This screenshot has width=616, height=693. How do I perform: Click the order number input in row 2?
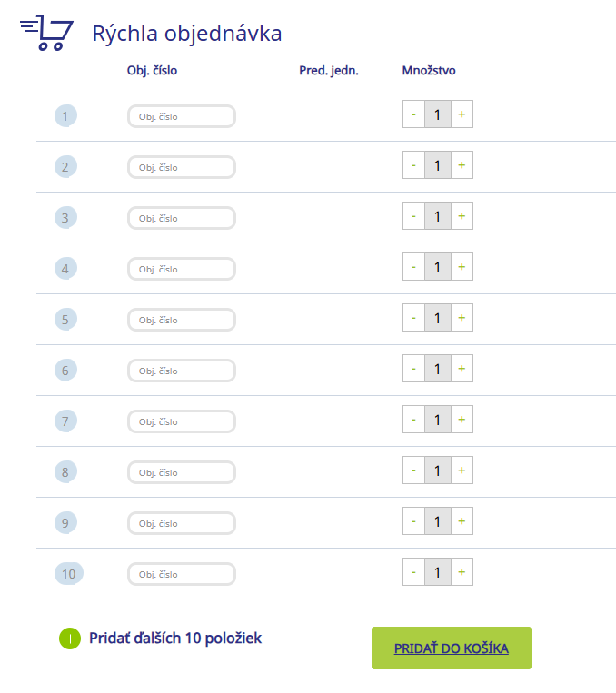click(x=182, y=167)
